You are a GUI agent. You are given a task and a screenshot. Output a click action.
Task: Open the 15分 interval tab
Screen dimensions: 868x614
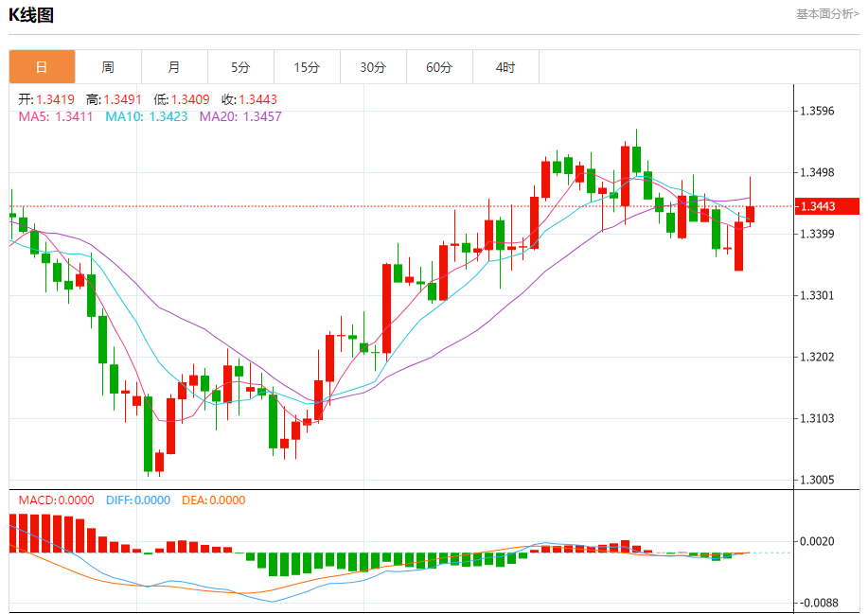(x=308, y=67)
